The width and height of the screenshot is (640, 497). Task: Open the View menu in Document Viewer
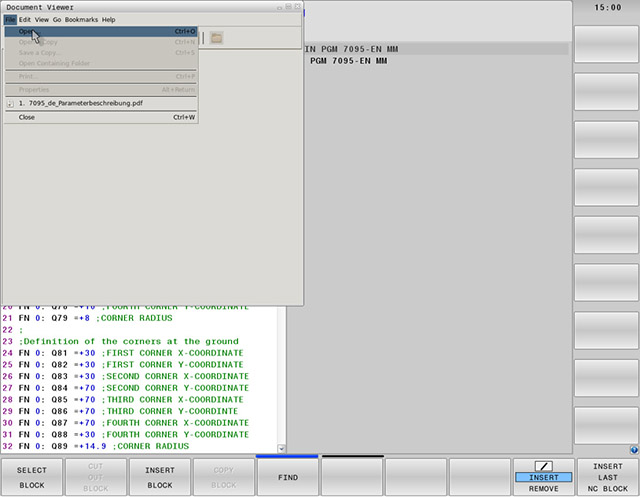click(42, 20)
